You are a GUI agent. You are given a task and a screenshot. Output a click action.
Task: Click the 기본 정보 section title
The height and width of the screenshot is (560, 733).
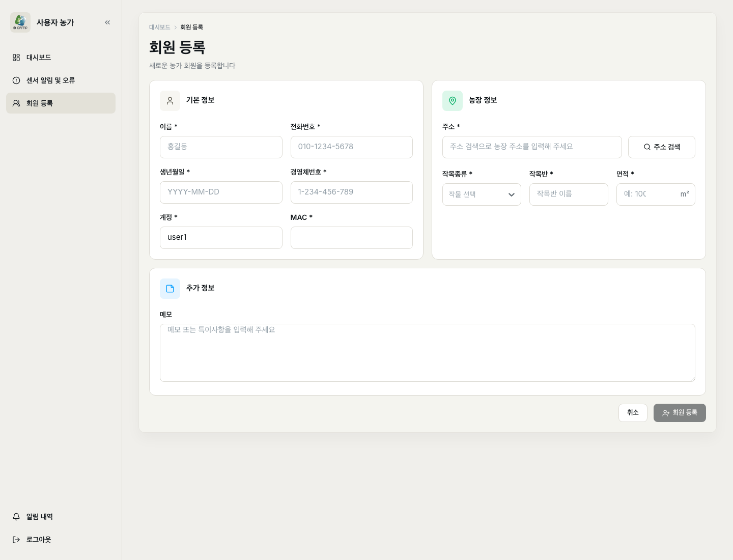(x=201, y=100)
